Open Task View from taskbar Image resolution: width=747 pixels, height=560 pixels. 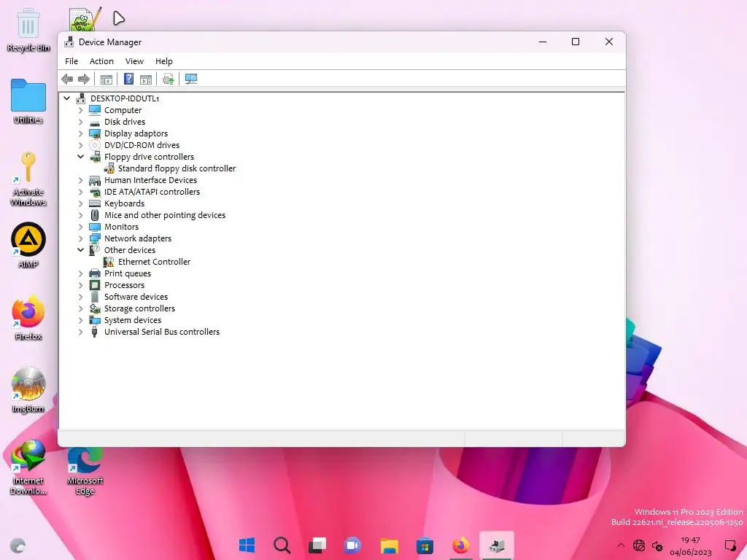coord(317,545)
